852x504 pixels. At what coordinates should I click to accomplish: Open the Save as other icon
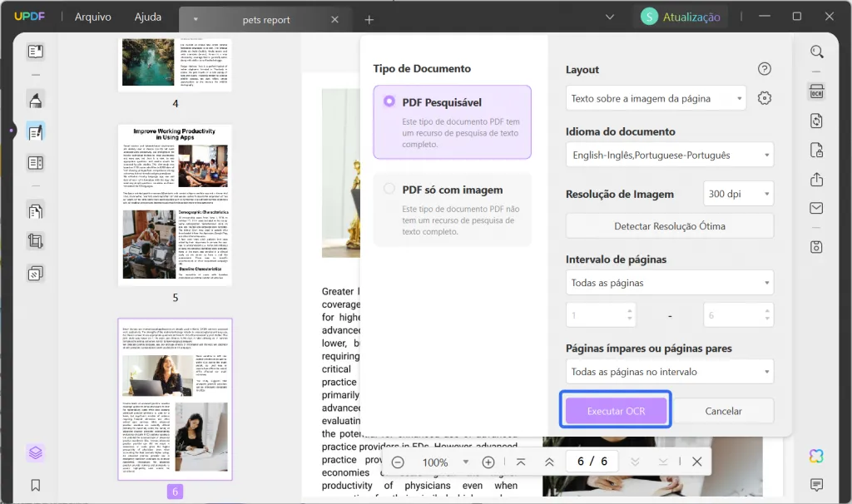point(817,247)
